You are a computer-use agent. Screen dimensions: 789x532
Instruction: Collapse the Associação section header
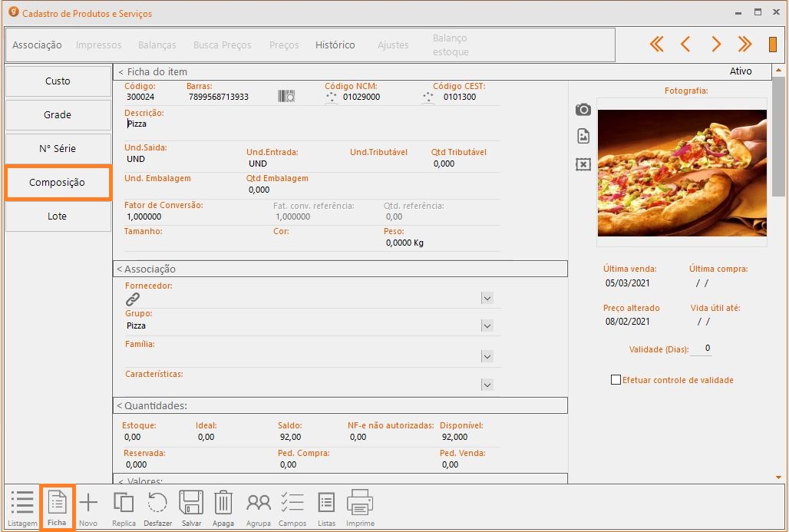click(120, 269)
